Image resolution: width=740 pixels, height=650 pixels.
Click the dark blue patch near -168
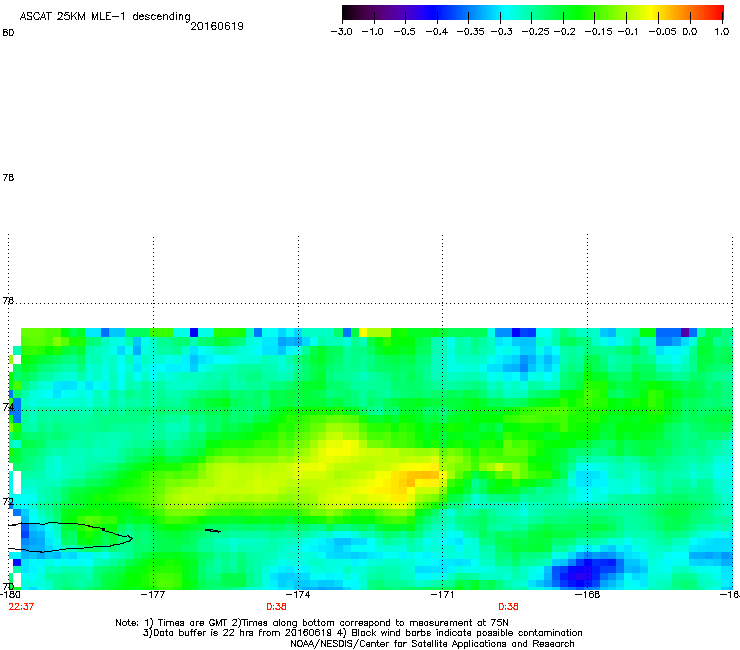click(x=585, y=572)
